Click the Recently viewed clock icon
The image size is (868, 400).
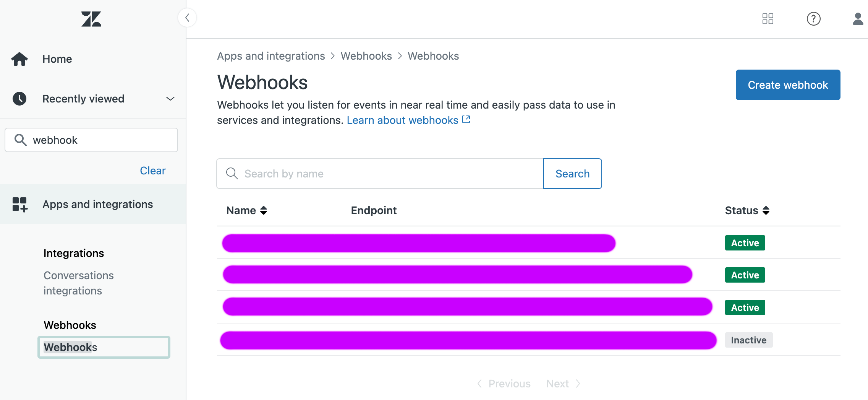click(x=19, y=99)
